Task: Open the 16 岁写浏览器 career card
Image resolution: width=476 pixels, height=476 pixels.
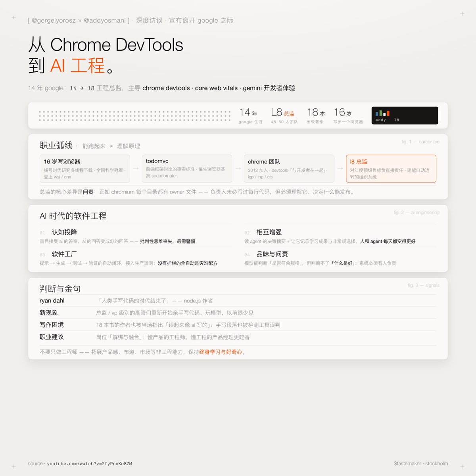Action: 85,169
